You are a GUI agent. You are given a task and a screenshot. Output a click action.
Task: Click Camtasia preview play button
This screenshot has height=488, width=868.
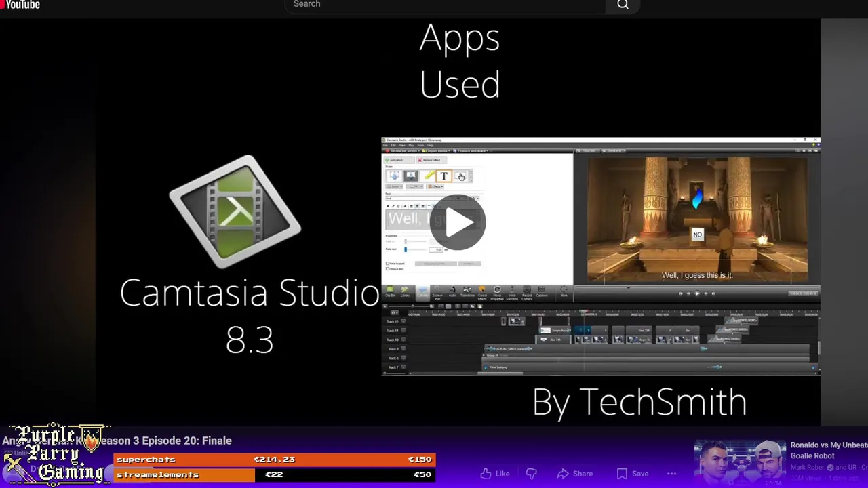pyautogui.click(x=696, y=293)
